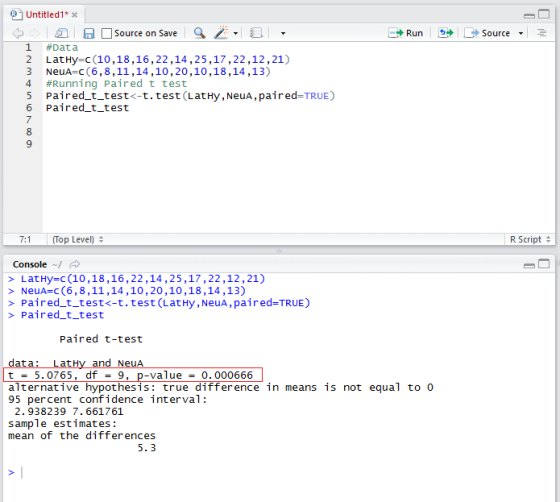Click the #Data comment on line 1

pos(62,47)
